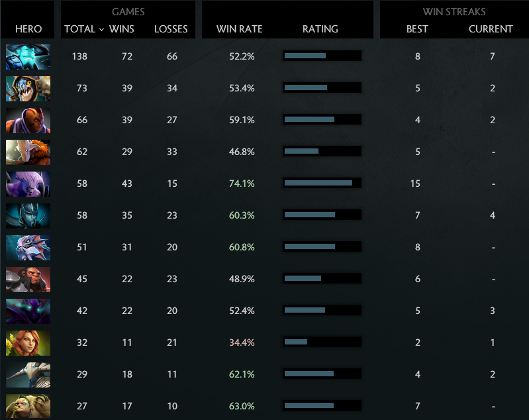Click the Juggernaut hero portrait

[x=28, y=152]
